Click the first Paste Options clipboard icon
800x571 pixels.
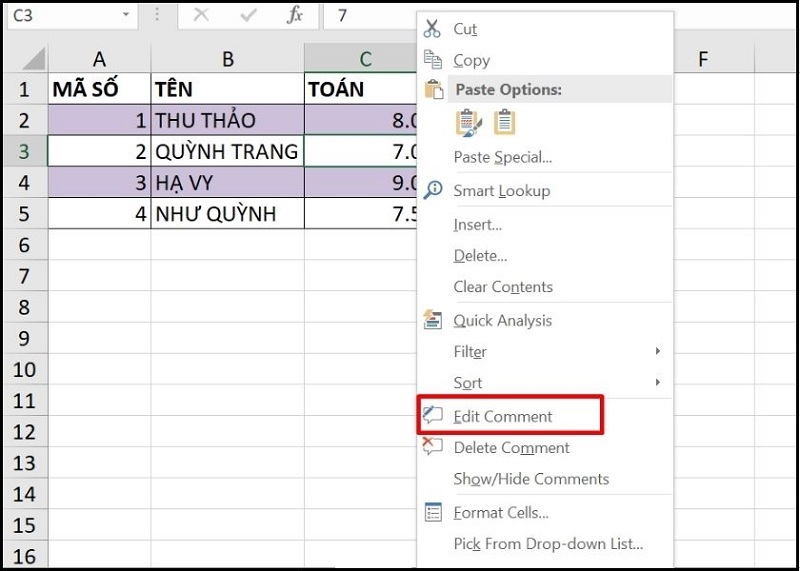click(x=468, y=123)
